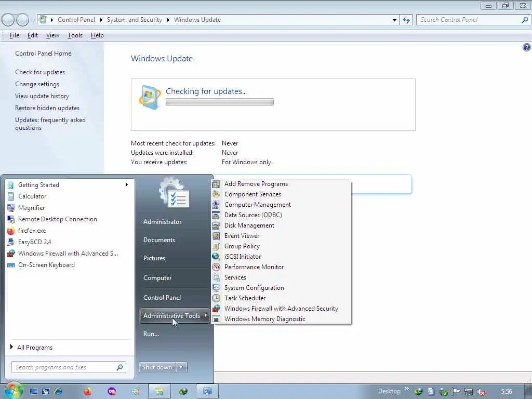Expand the Getting Started submenu arrow
This screenshot has height=399, width=532.
click(127, 184)
